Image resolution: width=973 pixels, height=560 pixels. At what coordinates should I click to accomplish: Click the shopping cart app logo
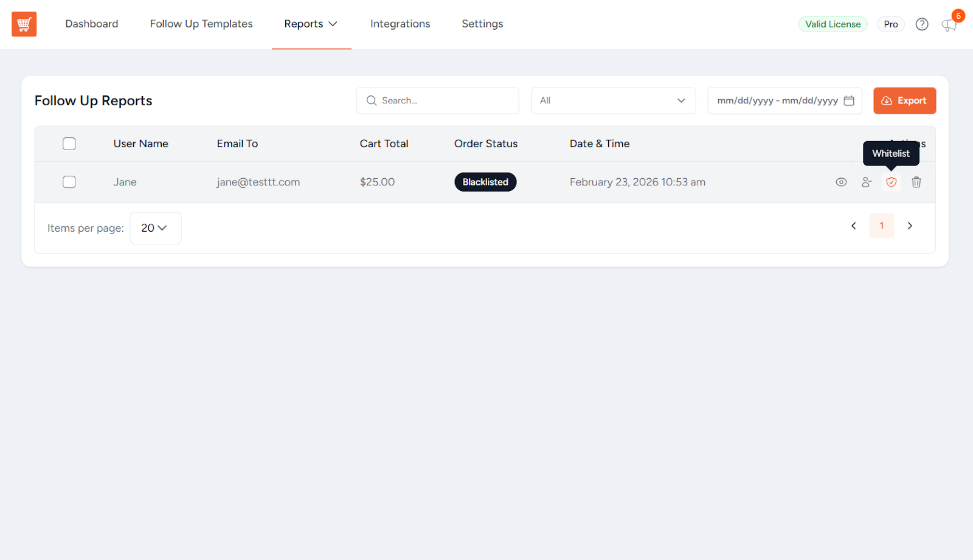click(x=24, y=24)
